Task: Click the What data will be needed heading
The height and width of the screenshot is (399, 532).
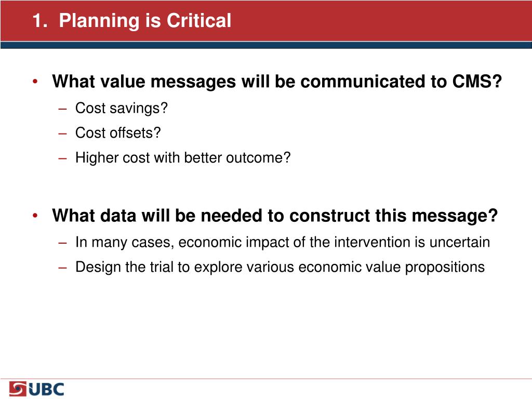Action: click(275, 216)
